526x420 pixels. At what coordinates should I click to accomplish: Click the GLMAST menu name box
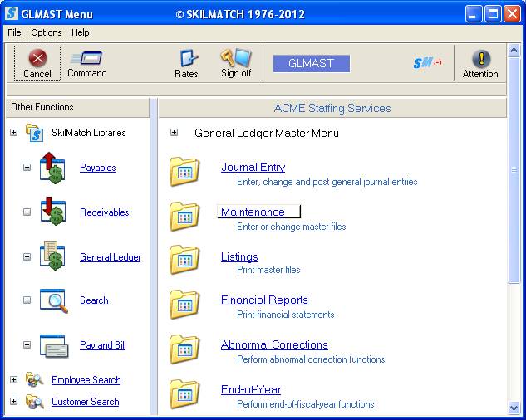pos(311,63)
